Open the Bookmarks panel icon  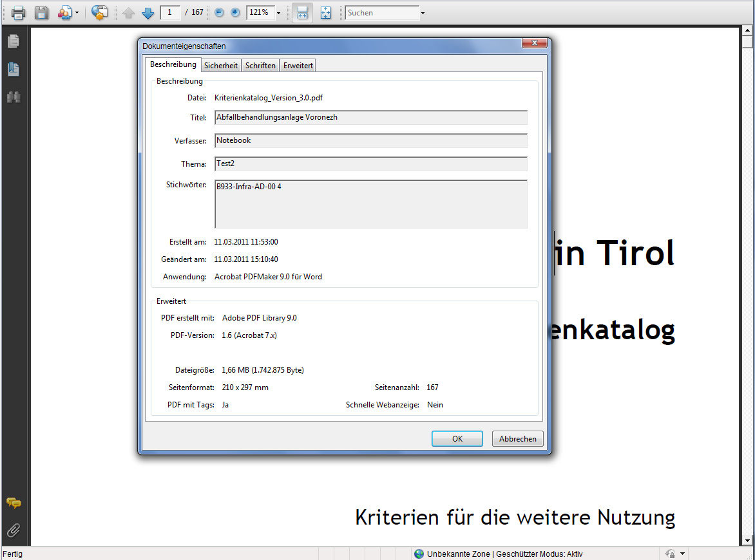(x=14, y=70)
